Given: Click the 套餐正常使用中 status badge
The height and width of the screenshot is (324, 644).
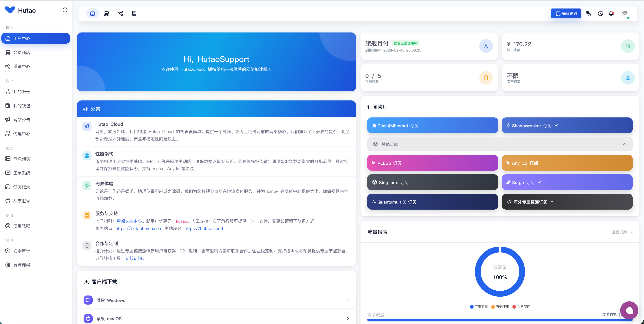Looking at the screenshot, I should tap(406, 43).
